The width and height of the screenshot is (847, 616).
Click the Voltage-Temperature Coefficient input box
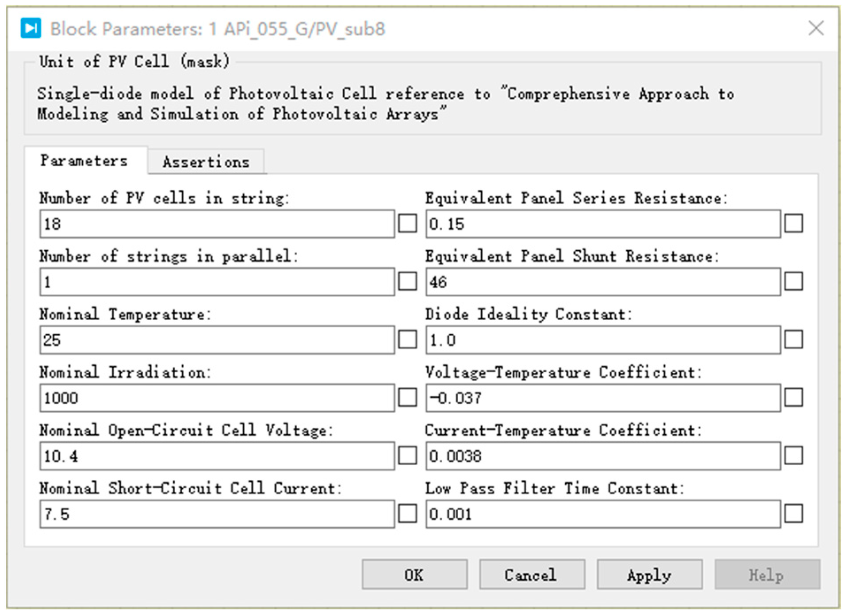(603, 398)
